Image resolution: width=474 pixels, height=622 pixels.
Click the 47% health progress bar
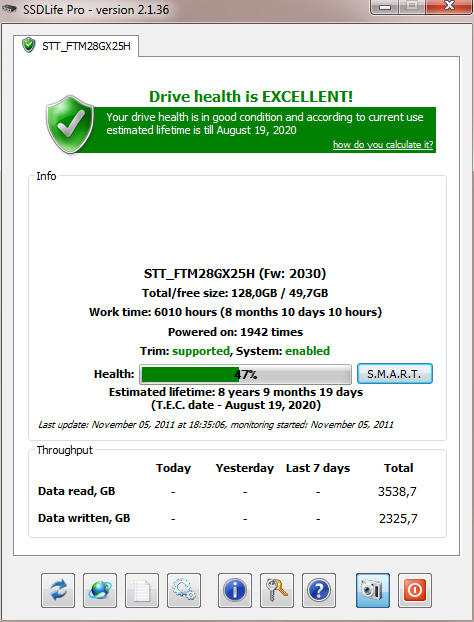click(x=246, y=374)
